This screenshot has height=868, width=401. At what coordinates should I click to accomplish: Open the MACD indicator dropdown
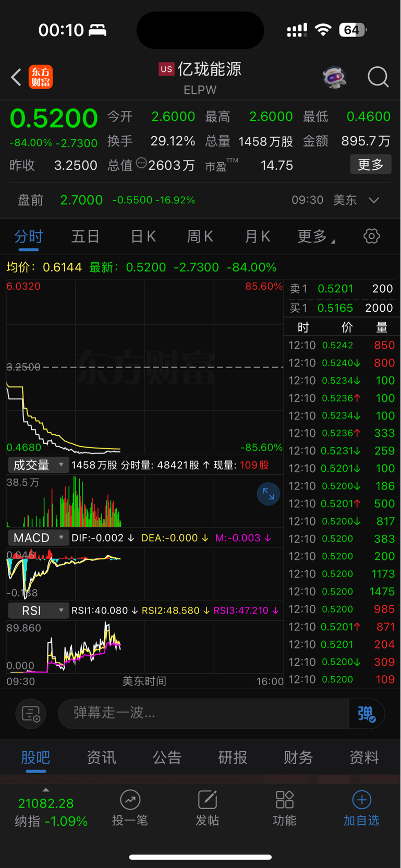tap(39, 537)
